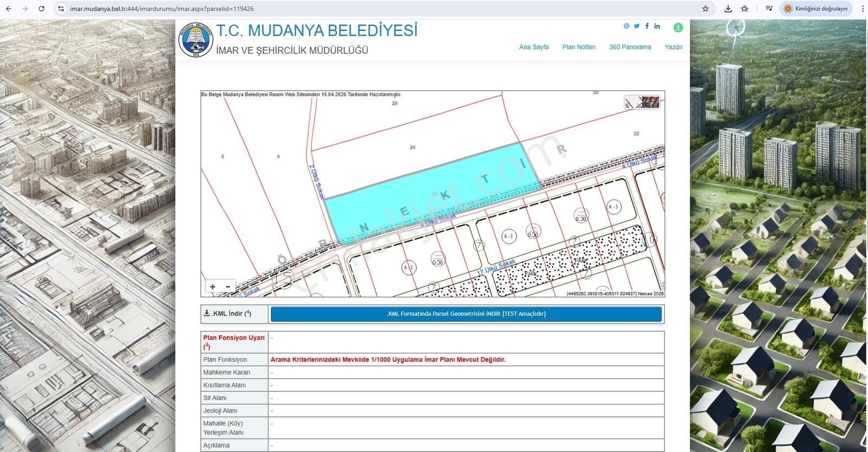Select the Plan Fonksiyon row label
868x452 pixels.
(x=225, y=360)
